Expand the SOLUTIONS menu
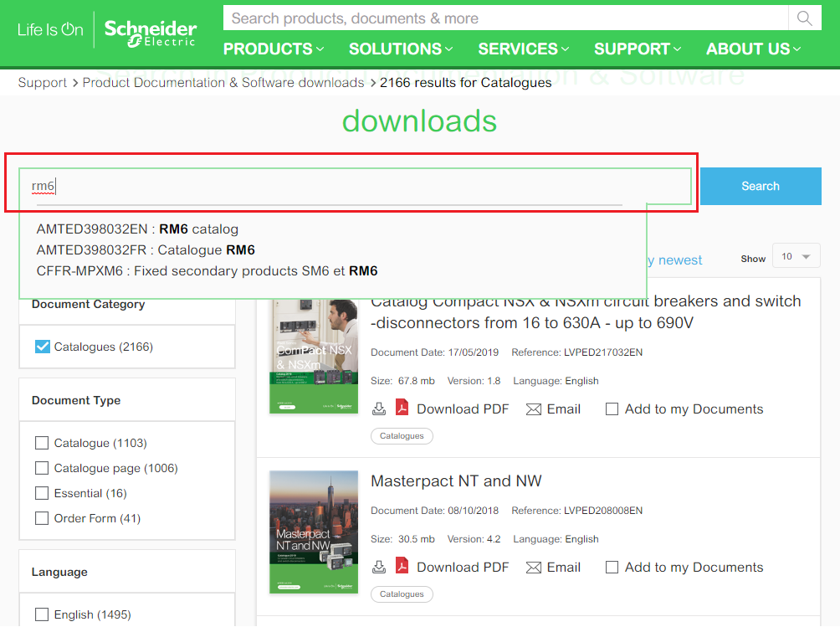Viewport: 840px width, 627px height. click(x=402, y=49)
